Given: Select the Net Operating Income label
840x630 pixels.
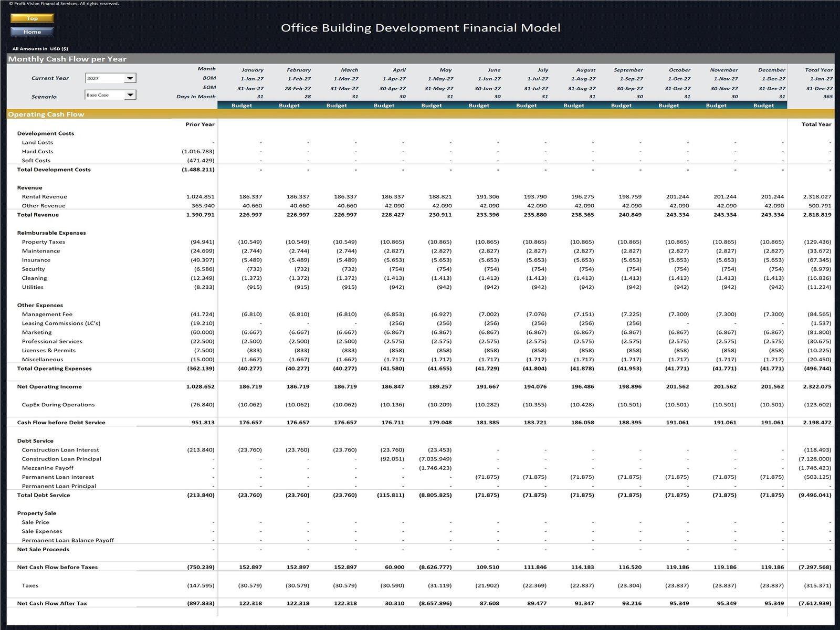Looking at the screenshot, I should [x=49, y=387].
